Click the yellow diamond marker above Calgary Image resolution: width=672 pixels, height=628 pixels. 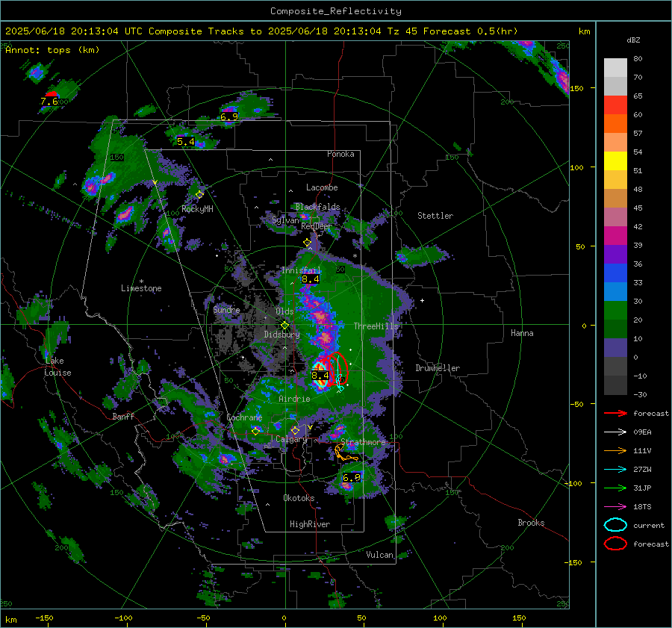(295, 430)
